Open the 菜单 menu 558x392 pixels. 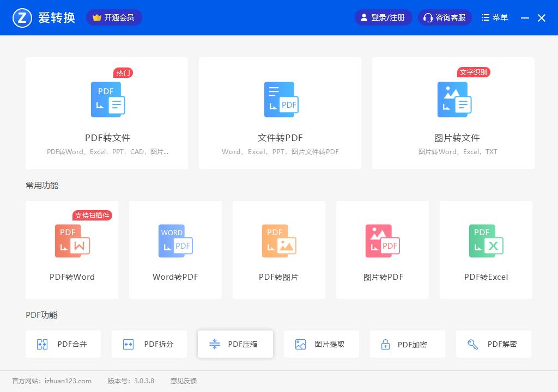(495, 17)
